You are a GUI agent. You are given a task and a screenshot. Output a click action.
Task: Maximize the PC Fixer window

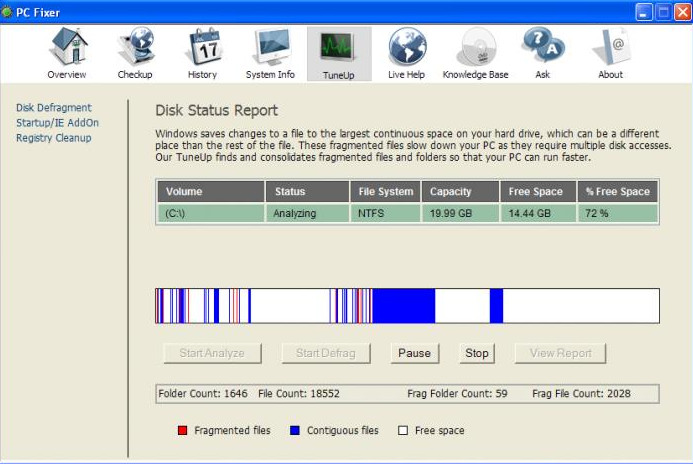tap(664, 12)
